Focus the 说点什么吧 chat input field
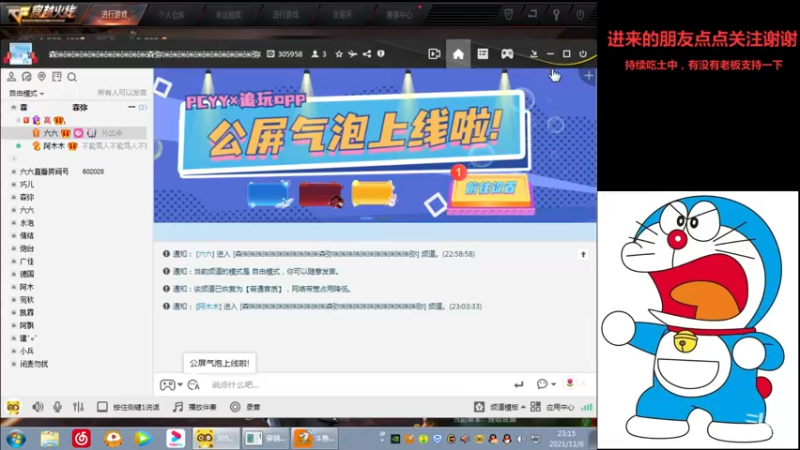800x450 pixels. pyautogui.click(x=357, y=385)
